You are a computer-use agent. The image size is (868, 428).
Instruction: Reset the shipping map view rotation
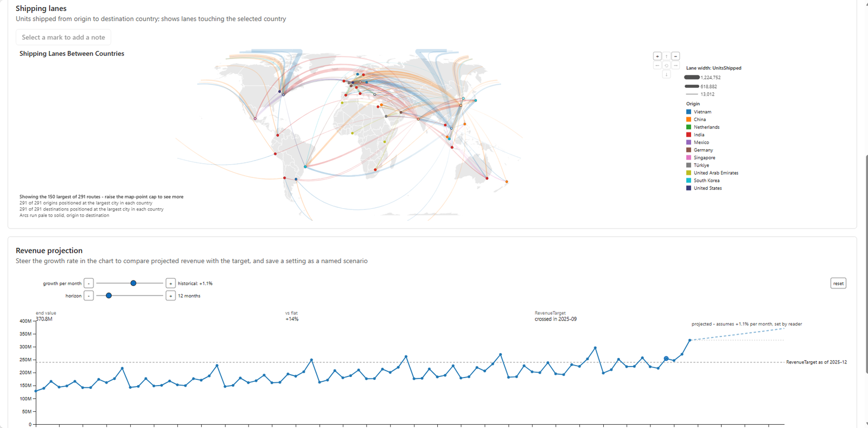(x=666, y=65)
